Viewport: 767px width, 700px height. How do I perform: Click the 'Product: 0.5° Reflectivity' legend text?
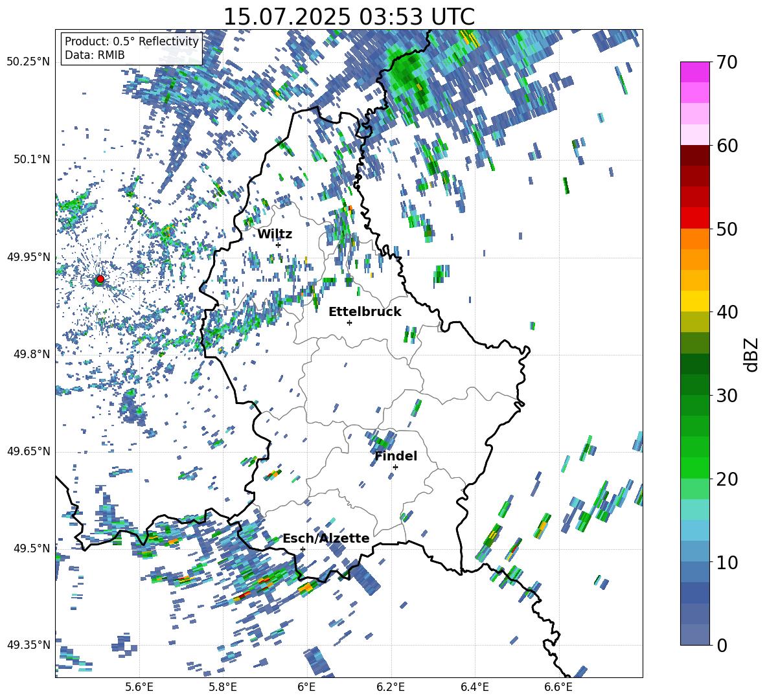[x=132, y=41]
